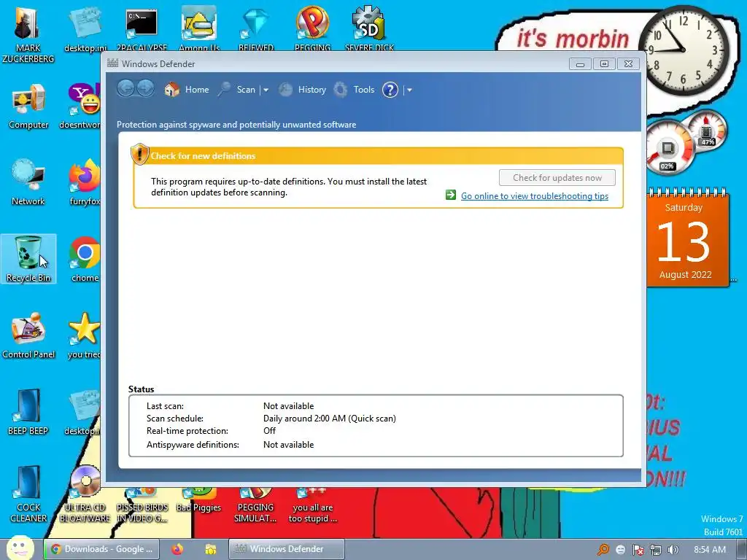Switch to Downloads - Google Chrome taskbar item
The image size is (747, 560).
point(101,549)
